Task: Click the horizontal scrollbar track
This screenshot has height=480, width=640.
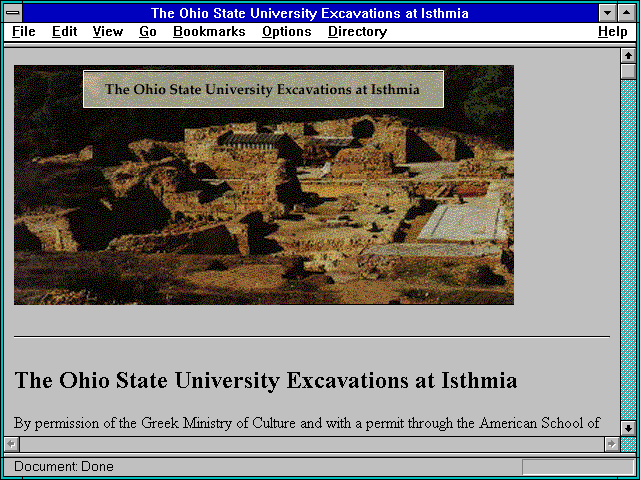Action: click(x=312, y=444)
